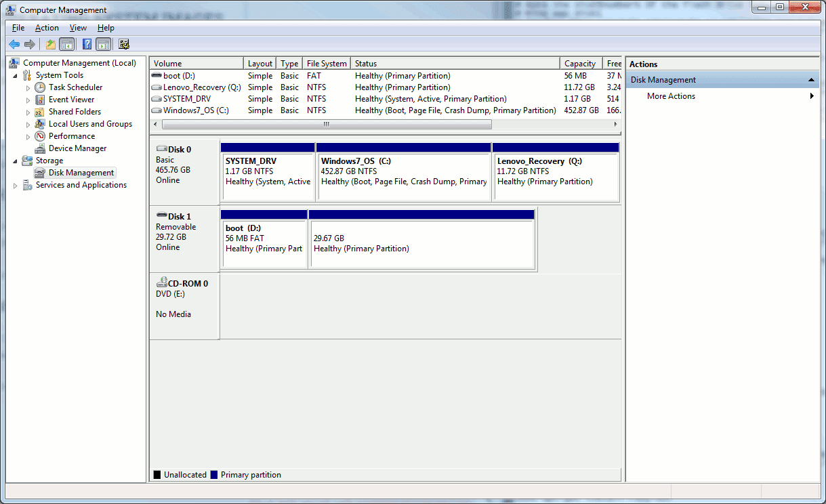Screen dimensions: 826x504
Task: Click the Back arrow toolbar icon
Action: 14,45
